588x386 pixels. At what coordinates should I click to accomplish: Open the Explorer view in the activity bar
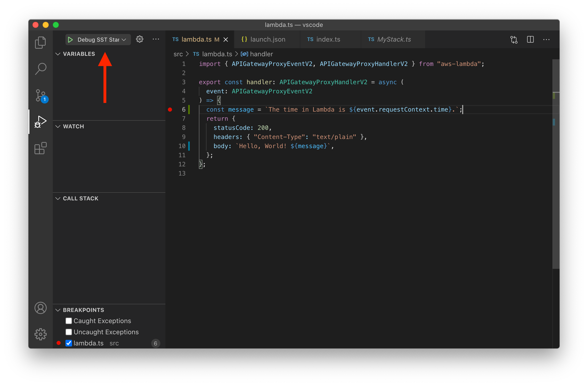(x=41, y=42)
